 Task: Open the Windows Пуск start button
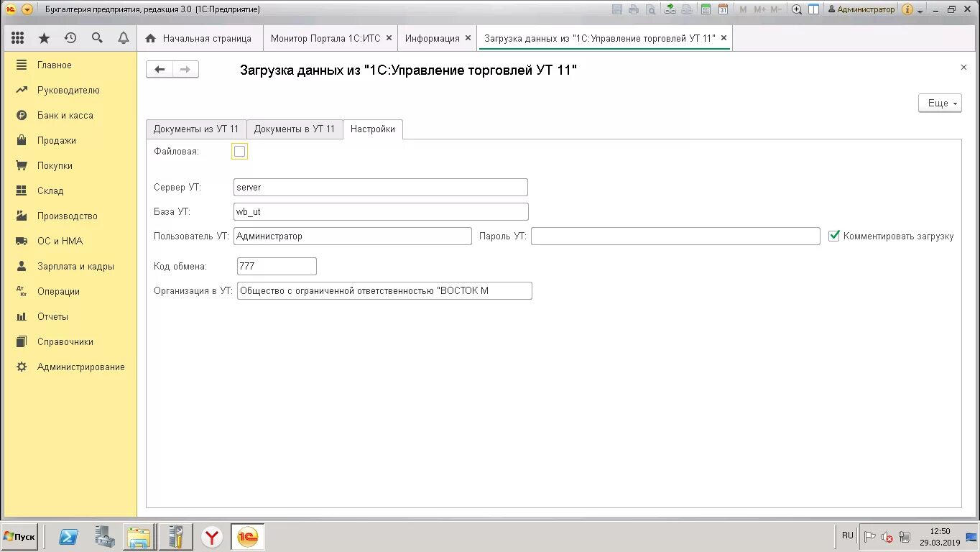pos(19,537)
